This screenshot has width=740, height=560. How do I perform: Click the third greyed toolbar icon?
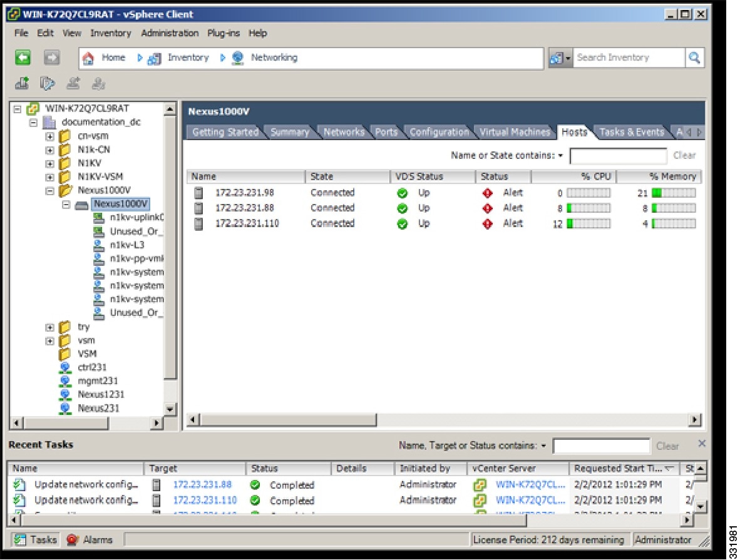[x=73, y=83]
